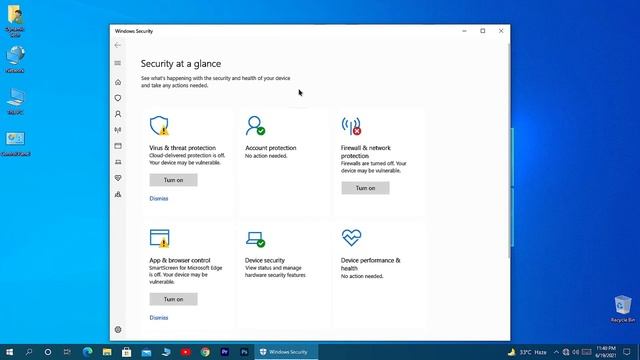Select Network globe desktop icon

pos(16,60)
